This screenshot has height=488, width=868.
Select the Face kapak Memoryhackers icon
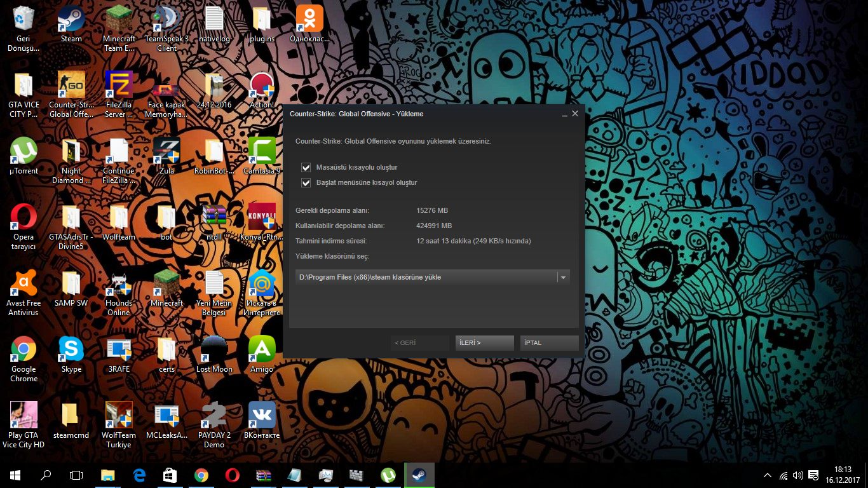pyautogui.click(x=166, y=95)
